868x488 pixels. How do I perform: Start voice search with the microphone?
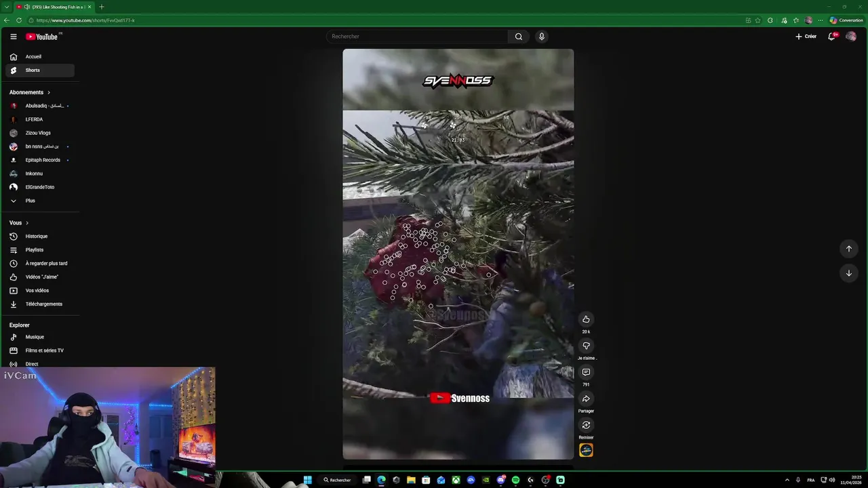point(541,37)
